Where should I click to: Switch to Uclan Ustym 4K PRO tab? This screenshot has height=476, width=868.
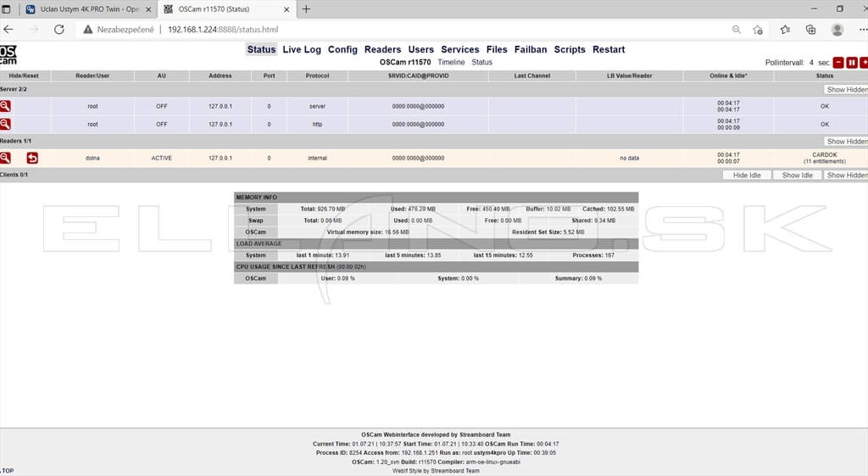(89, 8)
